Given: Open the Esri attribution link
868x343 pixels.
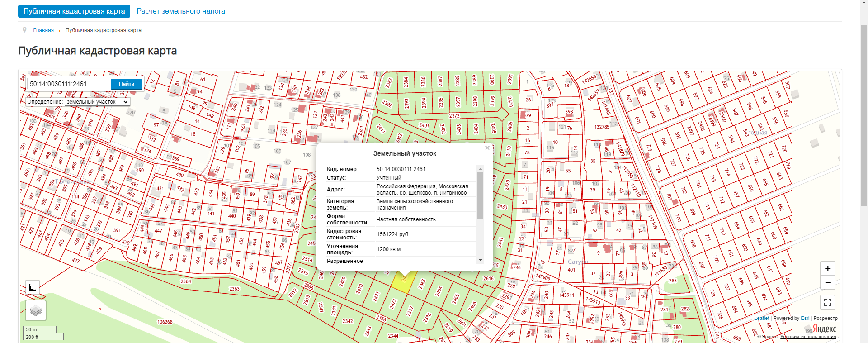Looking at the screenshot, I should pos(805,318).
